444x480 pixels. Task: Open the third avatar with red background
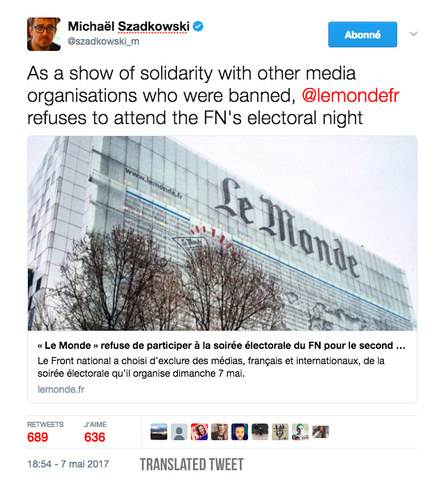coord(199,432)
